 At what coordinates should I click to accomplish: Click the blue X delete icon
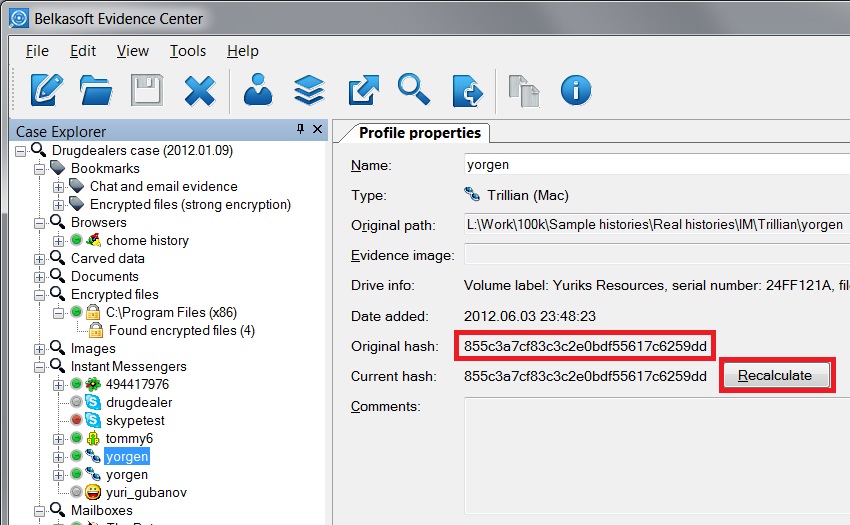(199, 91)
